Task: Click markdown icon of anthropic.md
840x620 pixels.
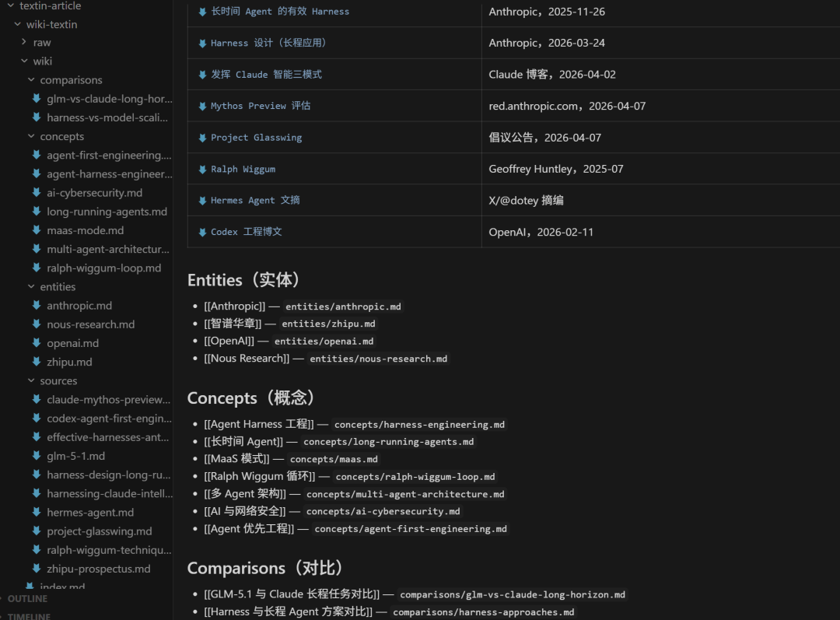Action: (x=37, y=305)
